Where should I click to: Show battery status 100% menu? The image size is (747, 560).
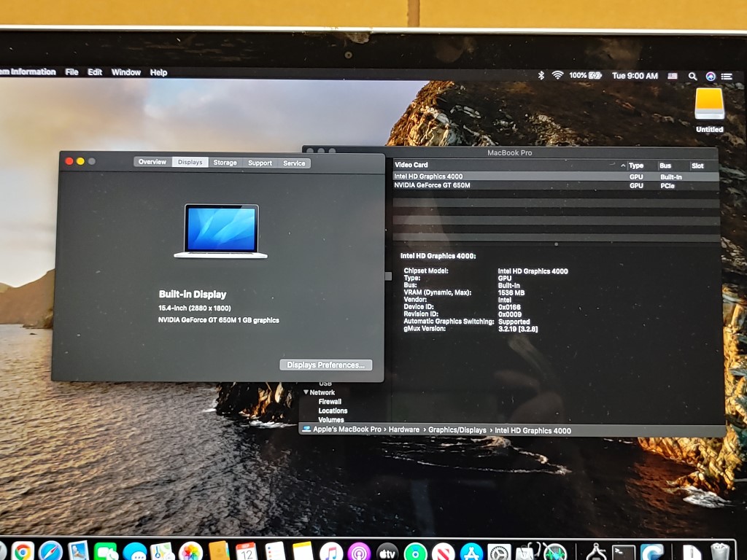coord(586,75)
